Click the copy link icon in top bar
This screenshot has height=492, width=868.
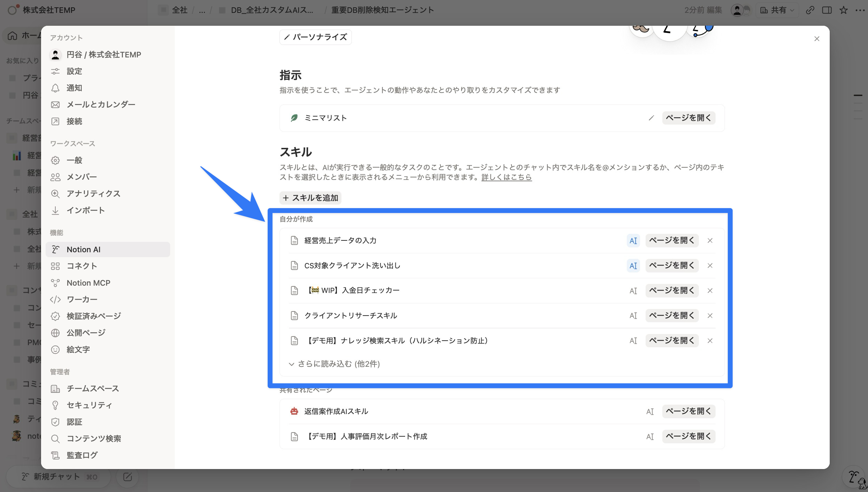coord(810,10)
